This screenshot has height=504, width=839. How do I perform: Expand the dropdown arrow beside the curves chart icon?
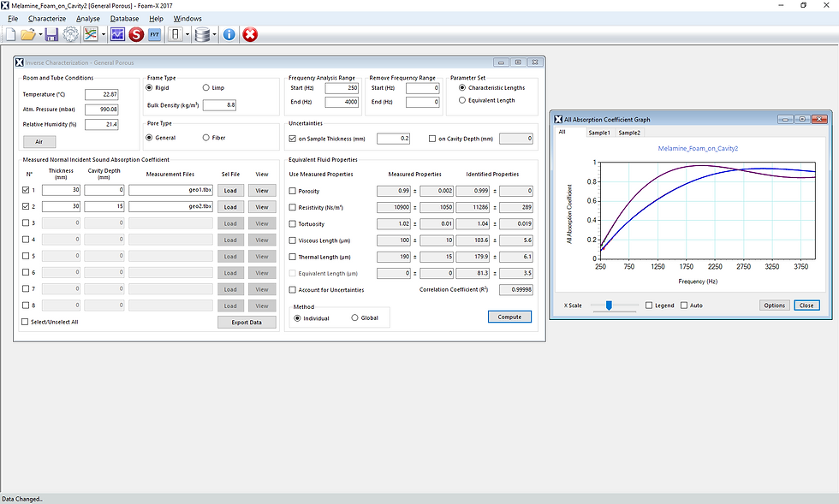(104, 35)
